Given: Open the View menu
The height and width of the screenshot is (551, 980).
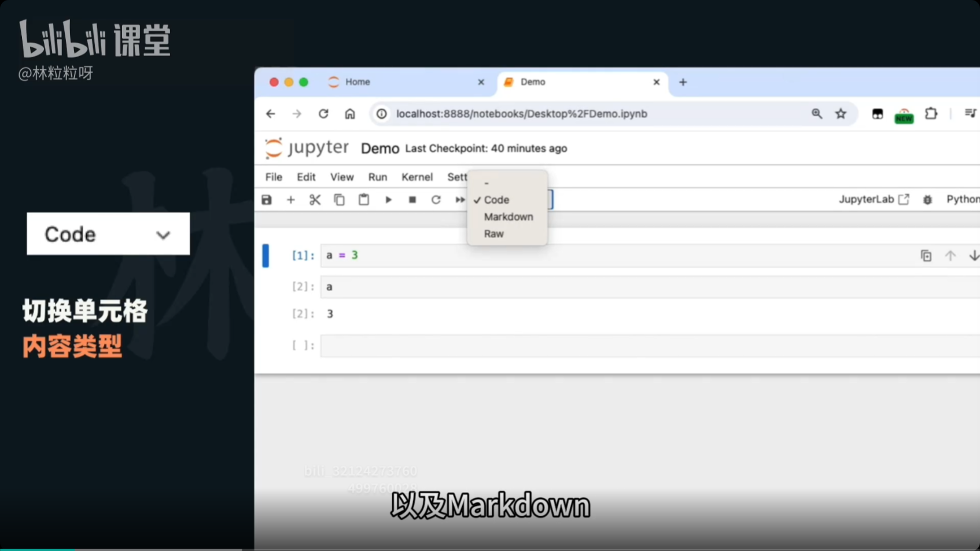Looking at the screenshot, I should [x=342, y=177].
